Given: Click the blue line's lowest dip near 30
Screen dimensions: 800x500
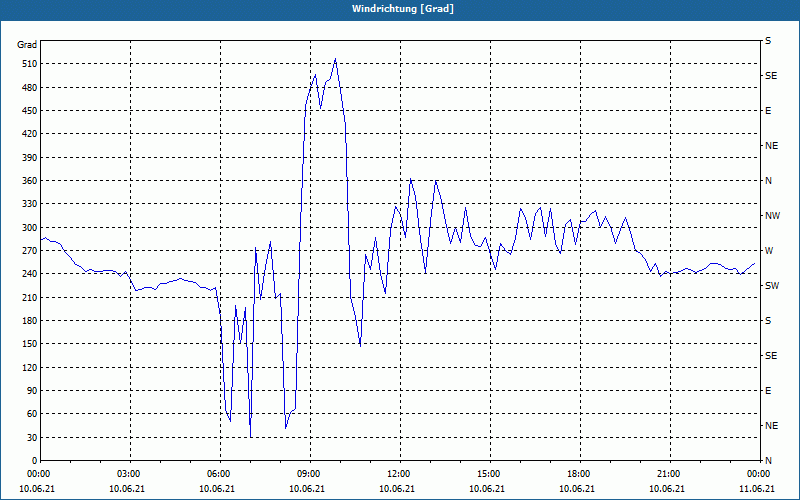Looking at the screenshot, I should point(251,436).
